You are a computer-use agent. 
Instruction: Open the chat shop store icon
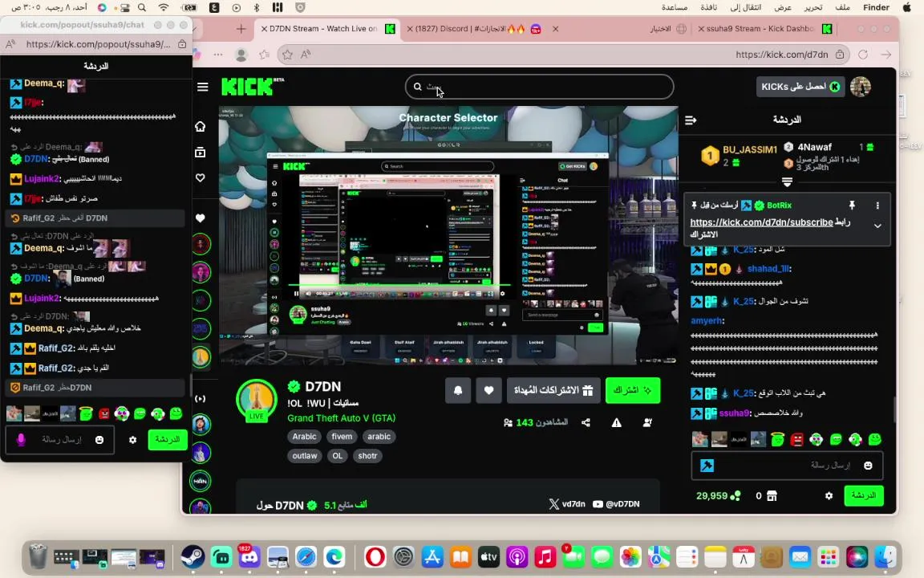772,496
